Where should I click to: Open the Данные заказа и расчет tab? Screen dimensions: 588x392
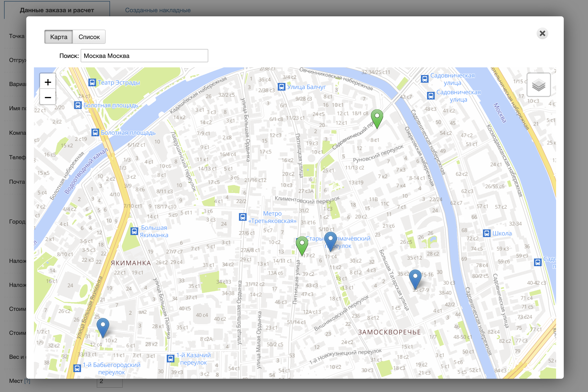[57, 10]
